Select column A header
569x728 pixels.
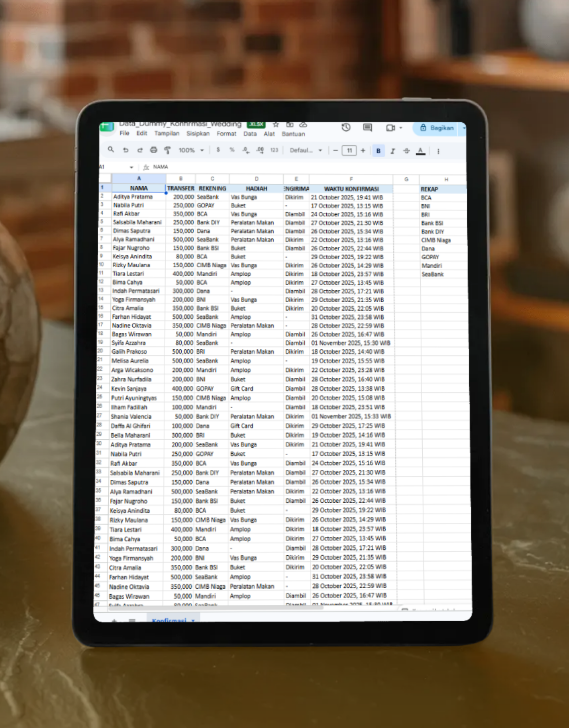click(x=139, y=179)
